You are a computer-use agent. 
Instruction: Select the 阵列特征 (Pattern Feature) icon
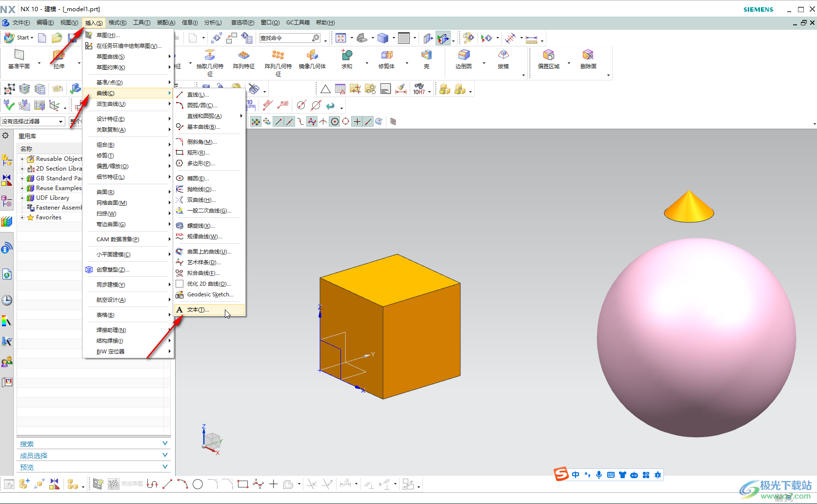[243, 55]
